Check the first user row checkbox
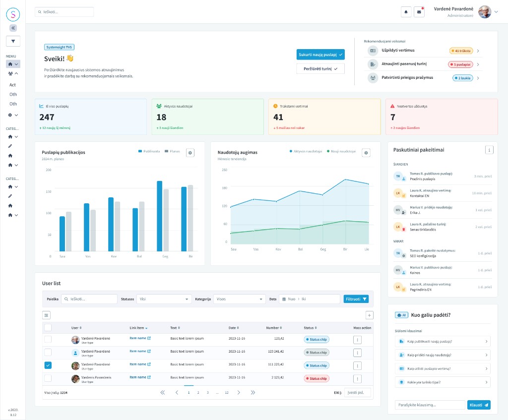 [x=48, y=339]
